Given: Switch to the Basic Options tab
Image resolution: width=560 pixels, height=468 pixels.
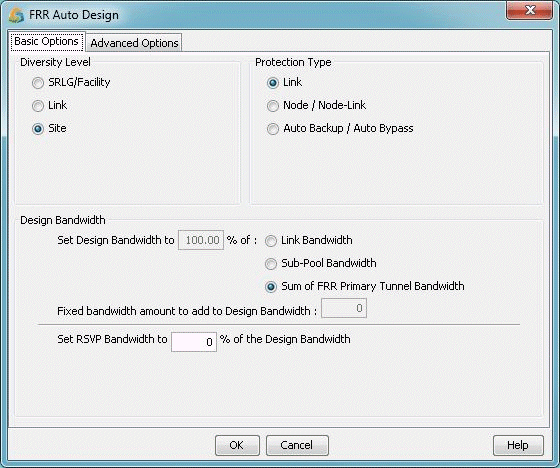Looking at the screenshot, I should (x=46, y=41).
